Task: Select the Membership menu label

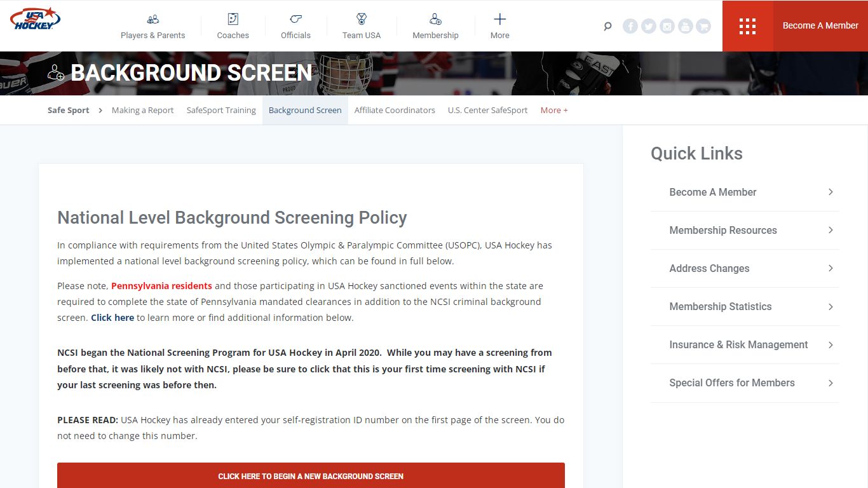Action: point(435,36)
